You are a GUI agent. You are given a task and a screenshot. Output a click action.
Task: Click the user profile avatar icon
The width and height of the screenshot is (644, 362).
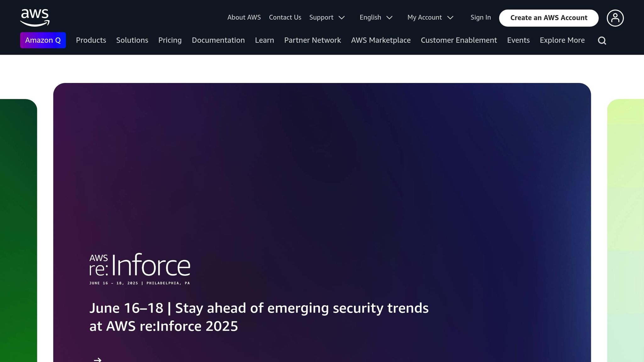click(615, 18)
